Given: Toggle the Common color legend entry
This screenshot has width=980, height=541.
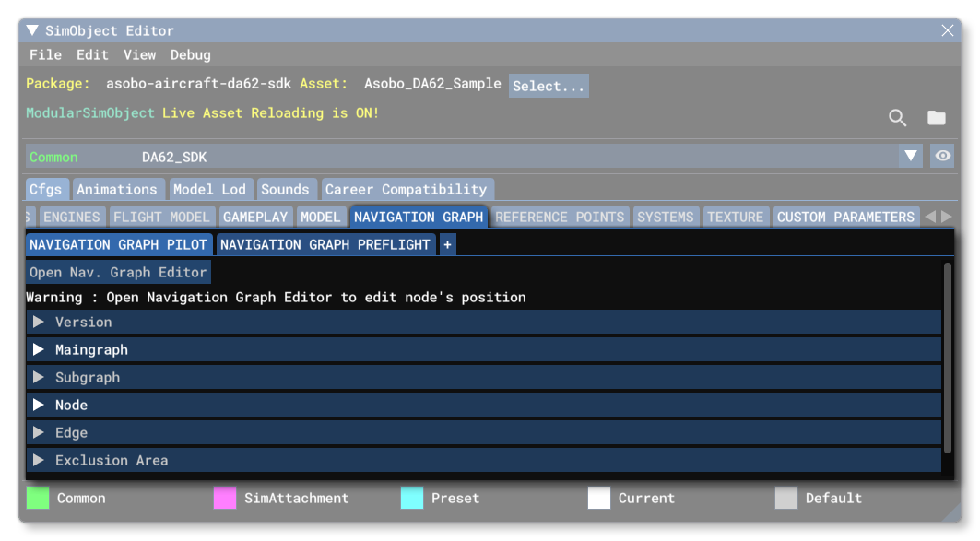Looking at the screenshot, I should coord(39,498).
